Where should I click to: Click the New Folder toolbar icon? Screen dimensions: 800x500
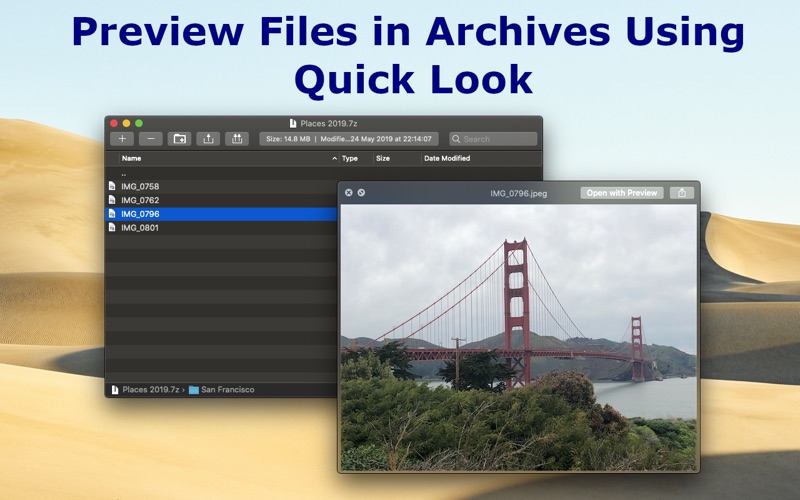pyautogui.click(x=180, y=139)
